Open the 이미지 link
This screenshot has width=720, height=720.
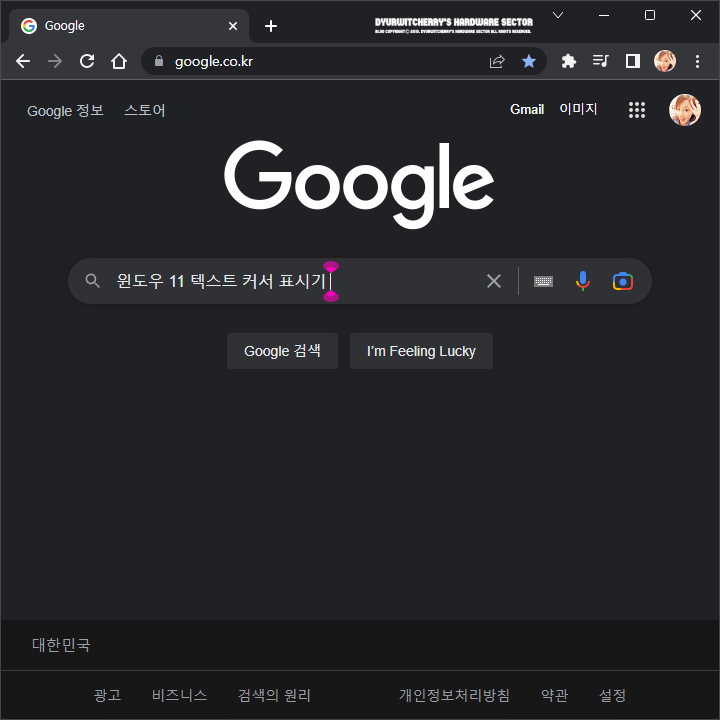coord(578,109)
